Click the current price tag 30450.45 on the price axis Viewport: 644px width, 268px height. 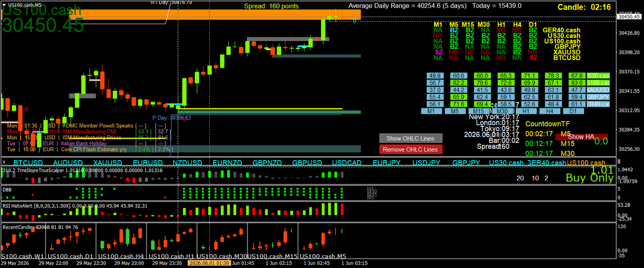pos(630,17)
